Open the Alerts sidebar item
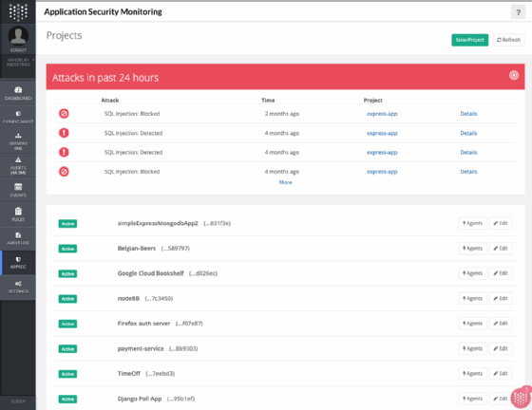 18,166
